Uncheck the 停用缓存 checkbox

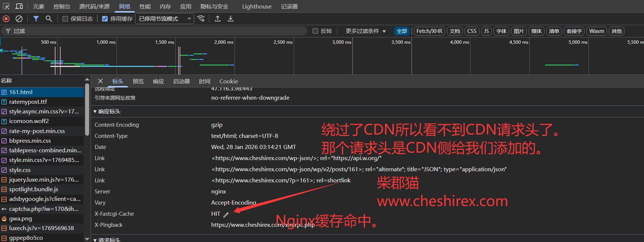coord(105,19)
